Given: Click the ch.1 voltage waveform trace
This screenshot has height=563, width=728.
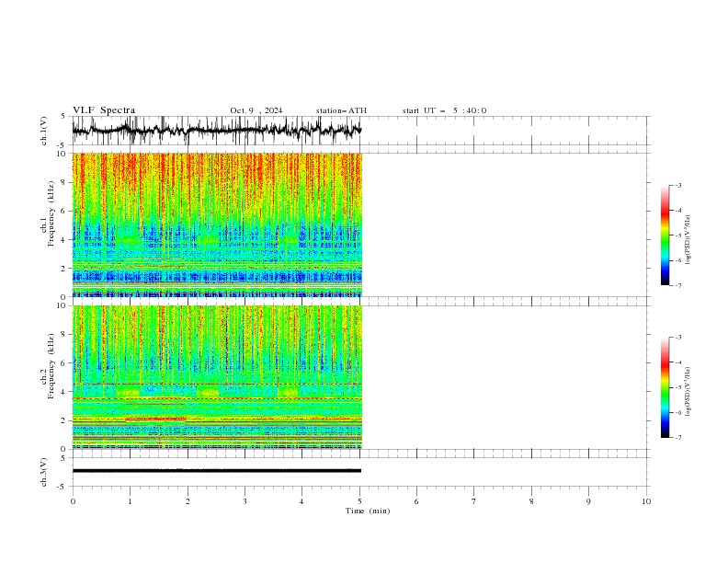Looking at the screenshot, I should (217, 130).
